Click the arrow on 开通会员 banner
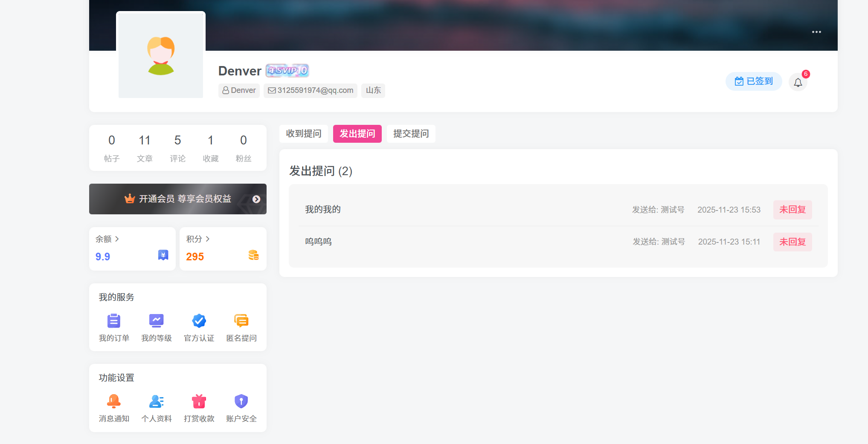868x444 pixels. (256, 199)
